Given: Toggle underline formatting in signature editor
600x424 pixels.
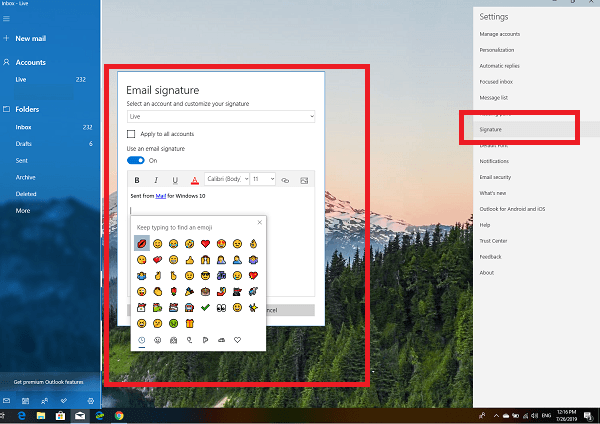Looking at the screenshot, I should 175,180.
